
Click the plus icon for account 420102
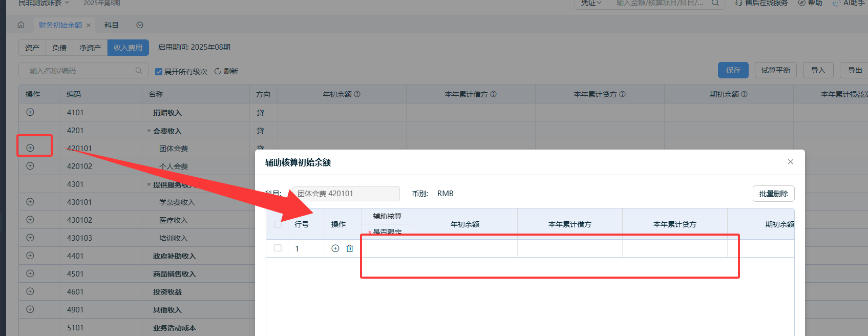(30, 166)
